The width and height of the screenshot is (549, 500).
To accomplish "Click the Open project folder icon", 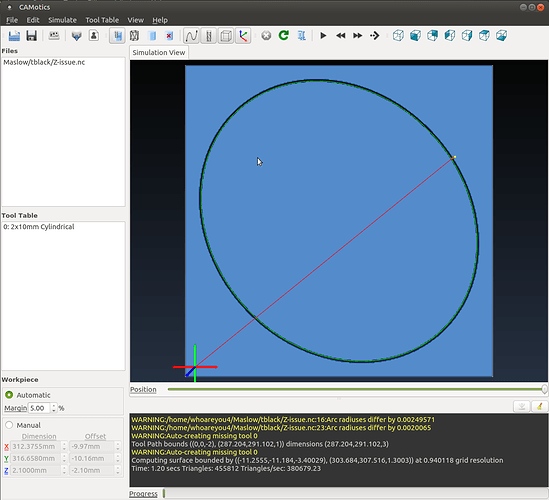I will 14,36.
